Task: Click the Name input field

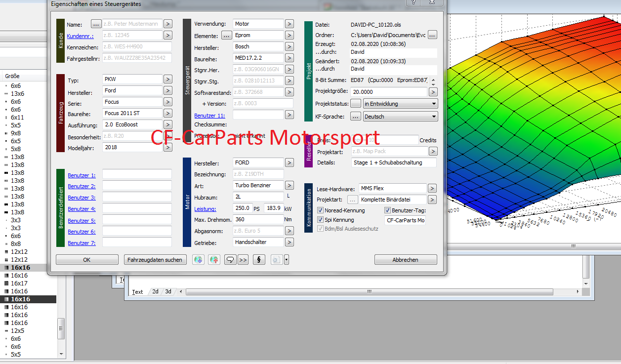Action: point(132,24)
